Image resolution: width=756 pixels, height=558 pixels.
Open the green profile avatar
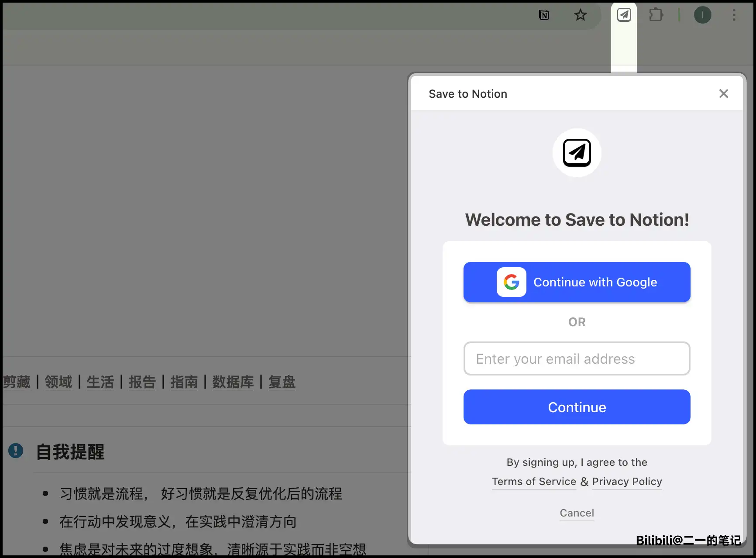pos(702,15)
